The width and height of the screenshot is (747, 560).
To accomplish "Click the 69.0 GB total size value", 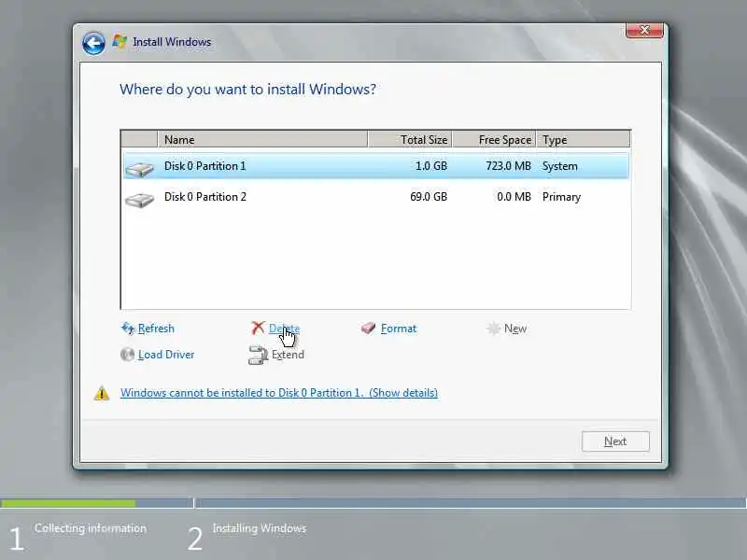I will point(429,197).
